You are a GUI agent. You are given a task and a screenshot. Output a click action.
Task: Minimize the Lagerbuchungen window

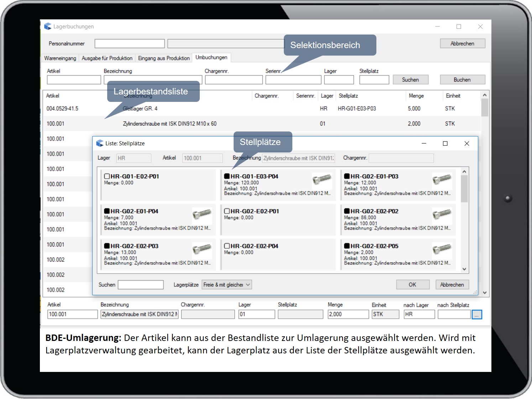click(437, 26)
